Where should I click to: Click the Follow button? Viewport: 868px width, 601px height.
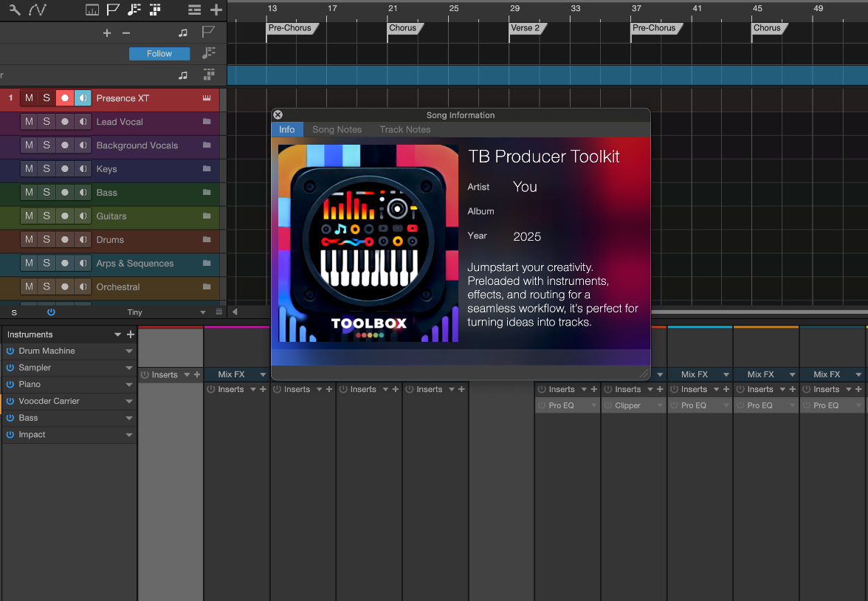click(159, 54)
